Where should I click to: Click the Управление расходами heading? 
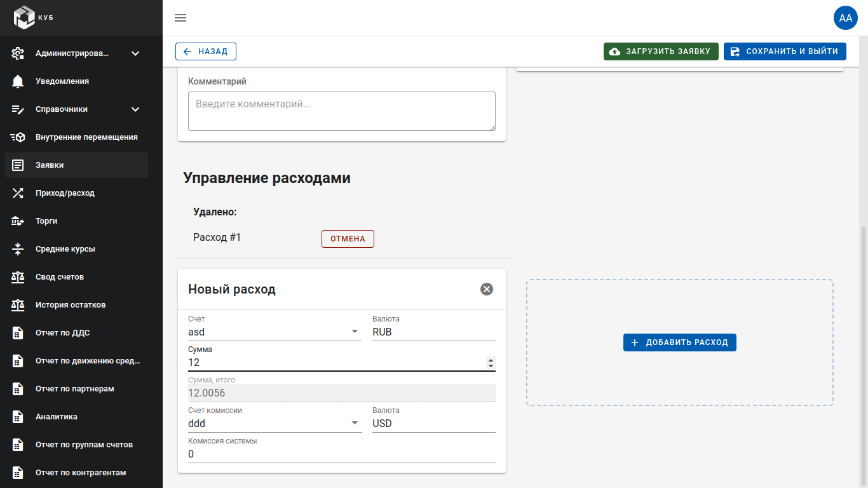(267, 178)
